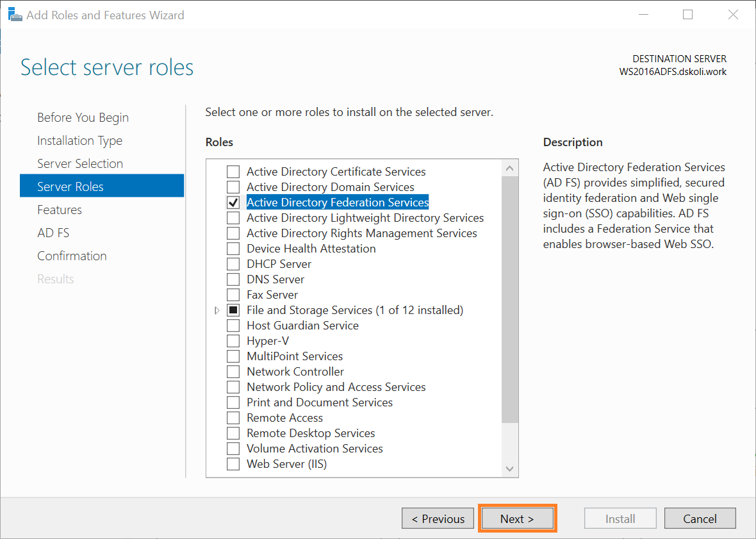Image resolution: width=756 pixels, height=539 pixels.
Task: Select Network Controller role label
Action: point(295,372)
